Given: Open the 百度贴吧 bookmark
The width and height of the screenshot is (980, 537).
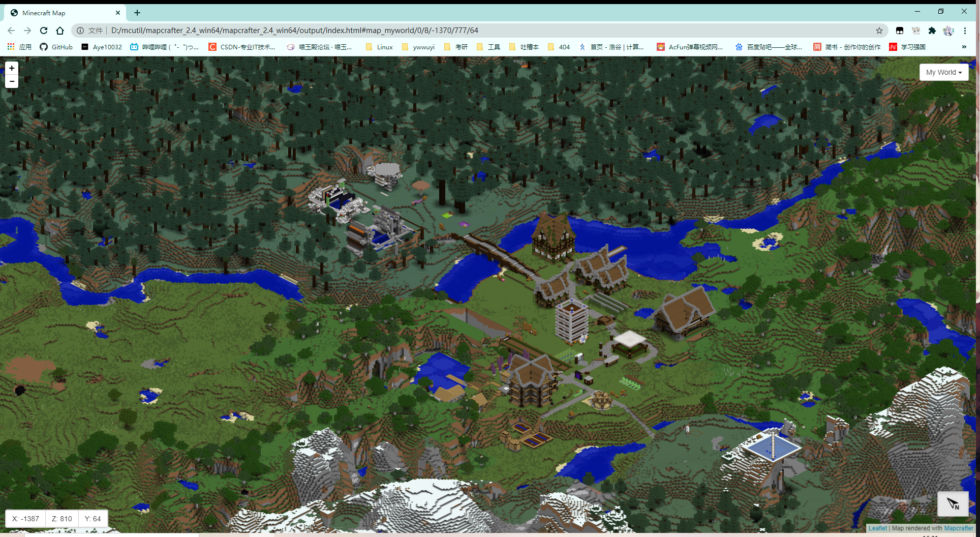Looking at the screenshot, I should pos(769,47).
